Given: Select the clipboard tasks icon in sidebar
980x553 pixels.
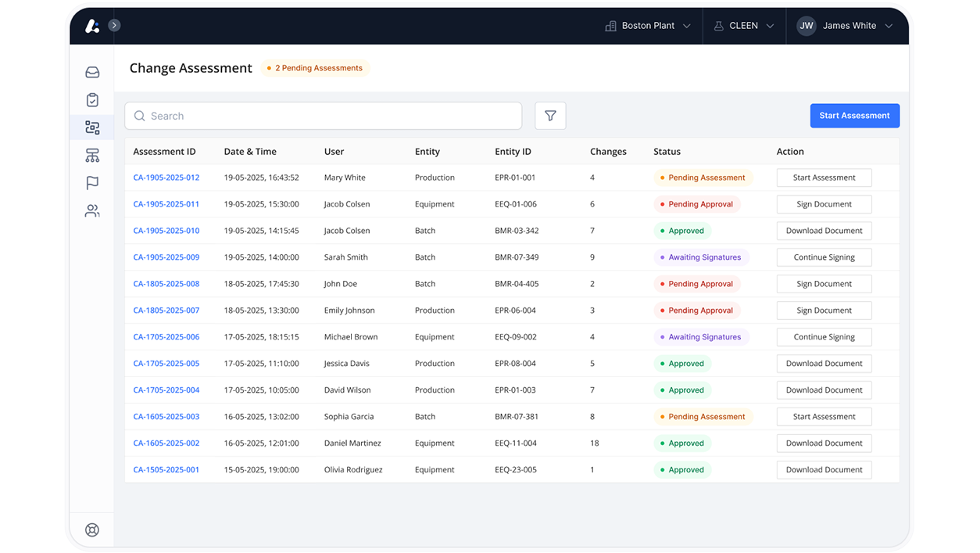Looking at the screenshot, I should point(91,99).
